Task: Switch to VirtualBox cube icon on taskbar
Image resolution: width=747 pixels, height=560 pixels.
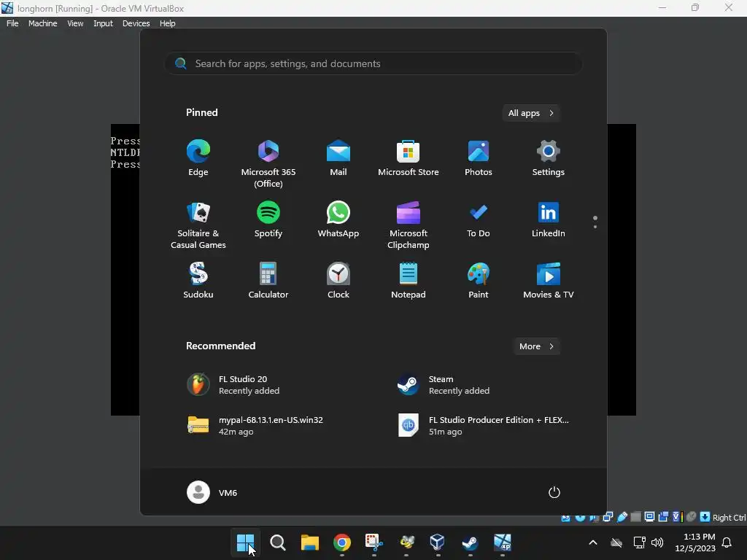Action: (438, 542)
